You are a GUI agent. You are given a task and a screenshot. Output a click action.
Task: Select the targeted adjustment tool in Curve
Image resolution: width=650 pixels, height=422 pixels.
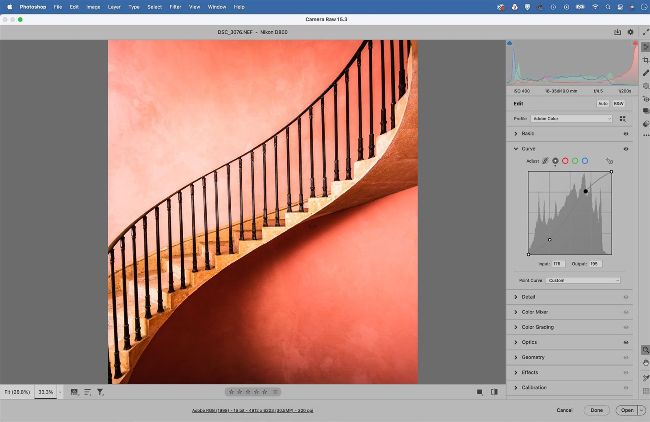point(608,160)
